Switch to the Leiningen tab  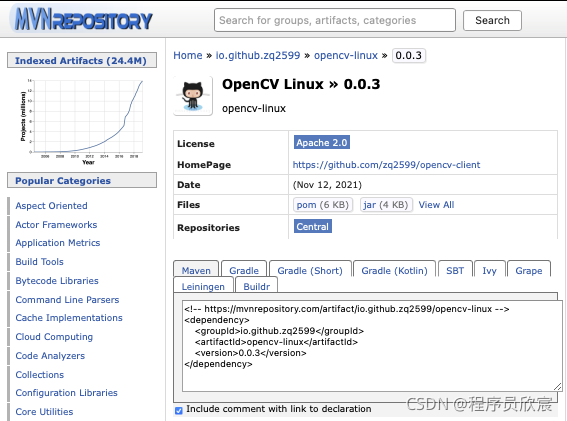point(203,286)
